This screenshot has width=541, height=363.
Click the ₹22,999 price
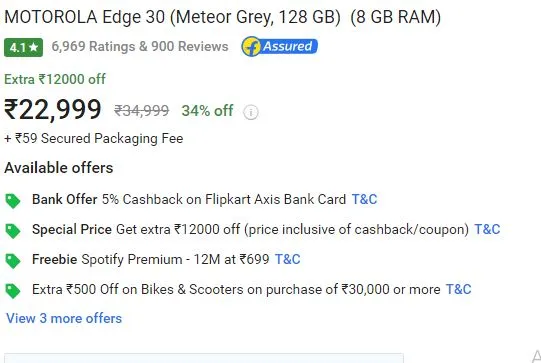[x=52, y=110]
